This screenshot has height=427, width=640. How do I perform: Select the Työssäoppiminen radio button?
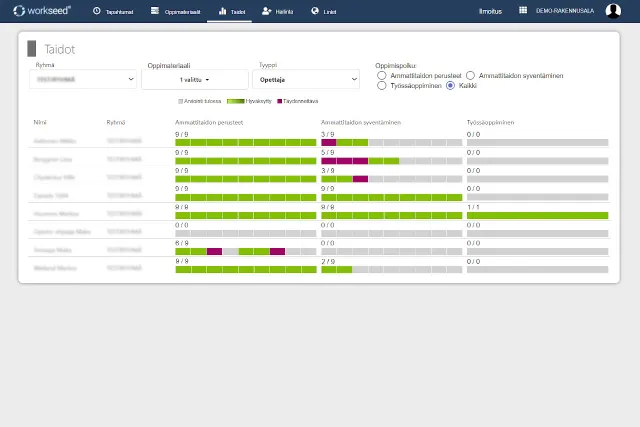click(382, 86)
